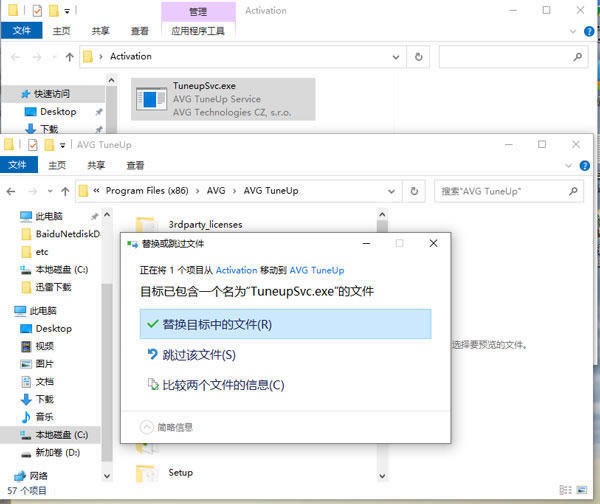Click the up-arrow button in AVG TuneUp navigation
This screenshot has width=600, height=504.
65,191
